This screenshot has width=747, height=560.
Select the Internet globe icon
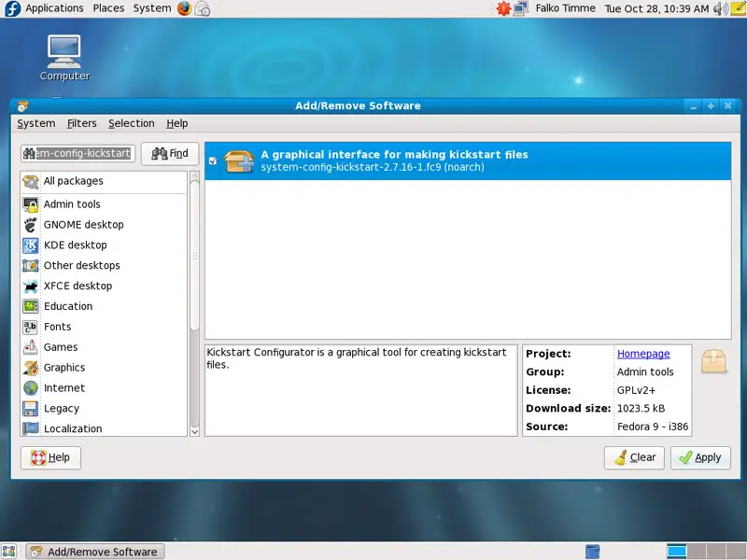pos(31,388)
